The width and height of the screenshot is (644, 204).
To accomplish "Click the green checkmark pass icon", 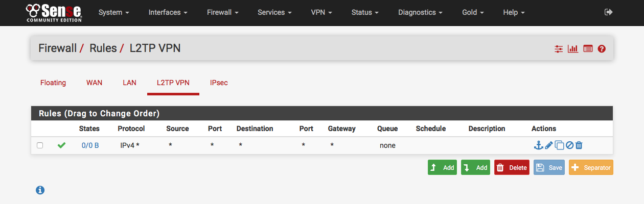I will pyautogui.click(x=61, y=145).
